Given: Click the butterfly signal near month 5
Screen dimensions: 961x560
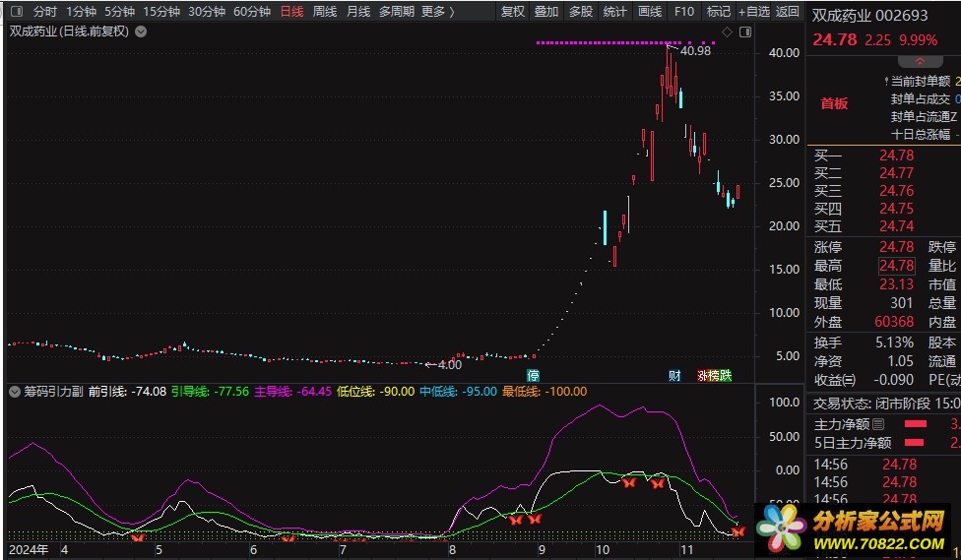Looking at the screenshot, I should [138, 537].
